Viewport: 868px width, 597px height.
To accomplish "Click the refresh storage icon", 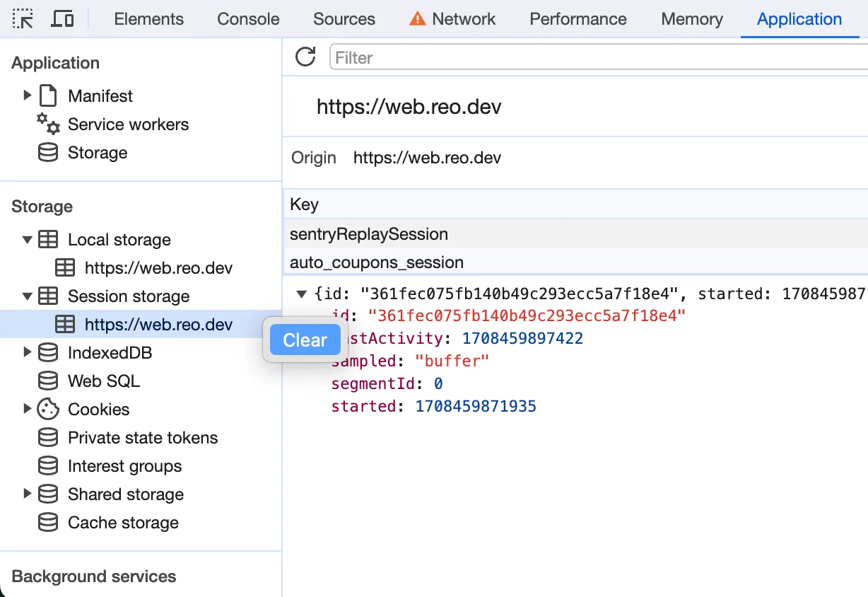I will tap(305, 57).
